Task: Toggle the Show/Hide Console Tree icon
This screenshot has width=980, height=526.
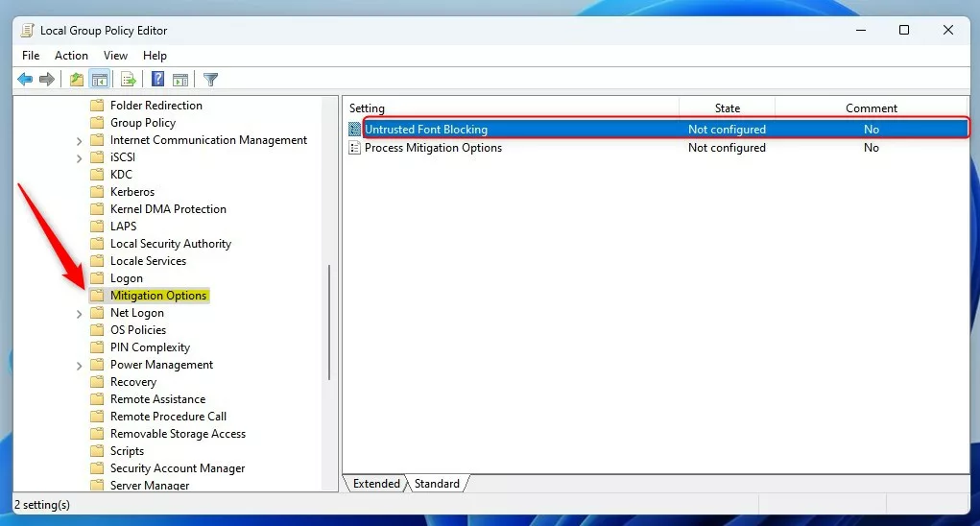Action: click(x=100, y=80)
